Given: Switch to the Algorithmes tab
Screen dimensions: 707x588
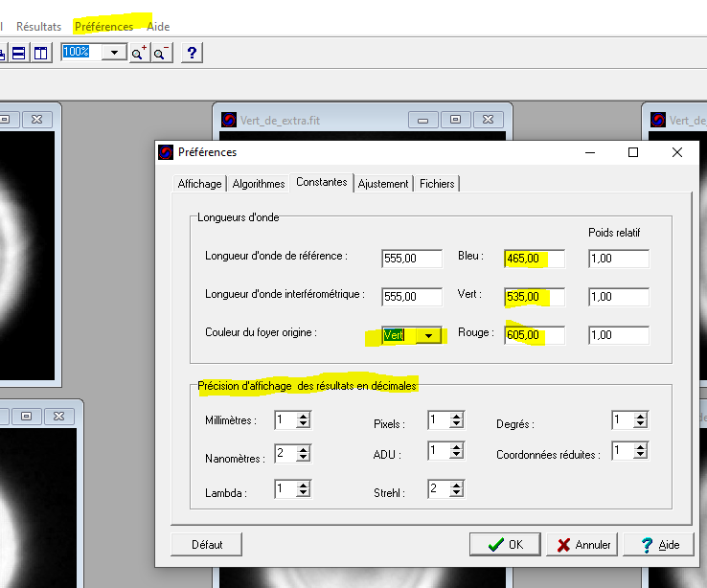Looking at the screenshot, I should point(259,183).
